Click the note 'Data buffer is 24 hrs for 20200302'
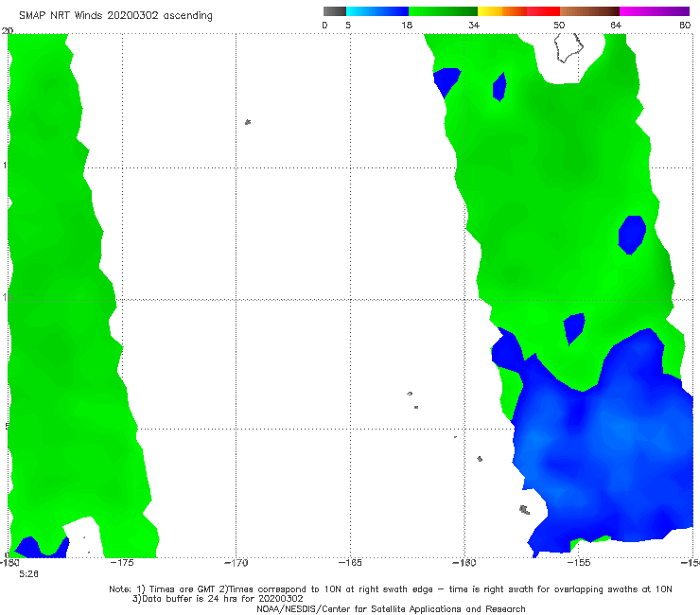 [218, 599]
